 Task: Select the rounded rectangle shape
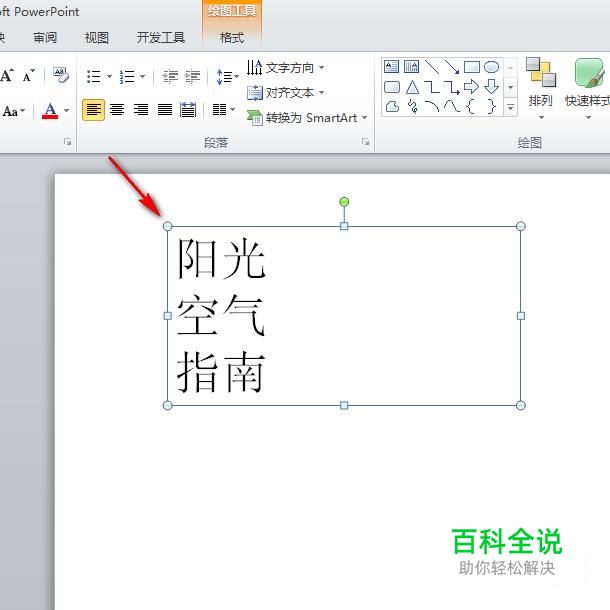391,87
